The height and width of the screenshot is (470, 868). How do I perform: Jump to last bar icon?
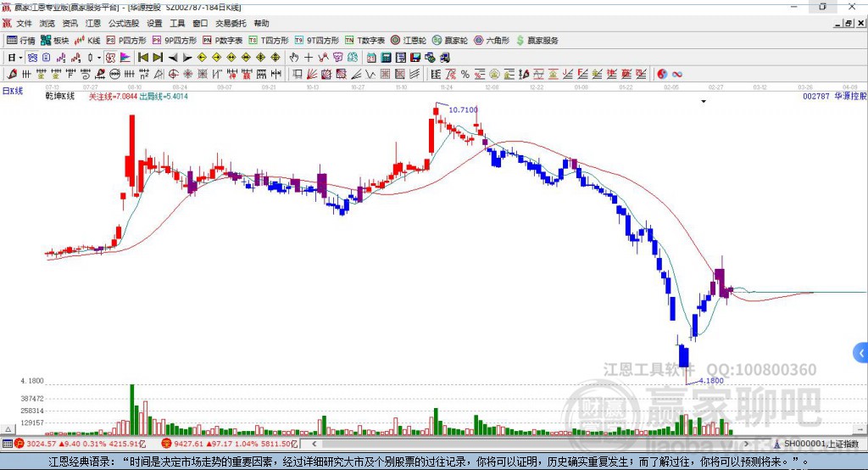pyautogui.click(x=158, y=58)
